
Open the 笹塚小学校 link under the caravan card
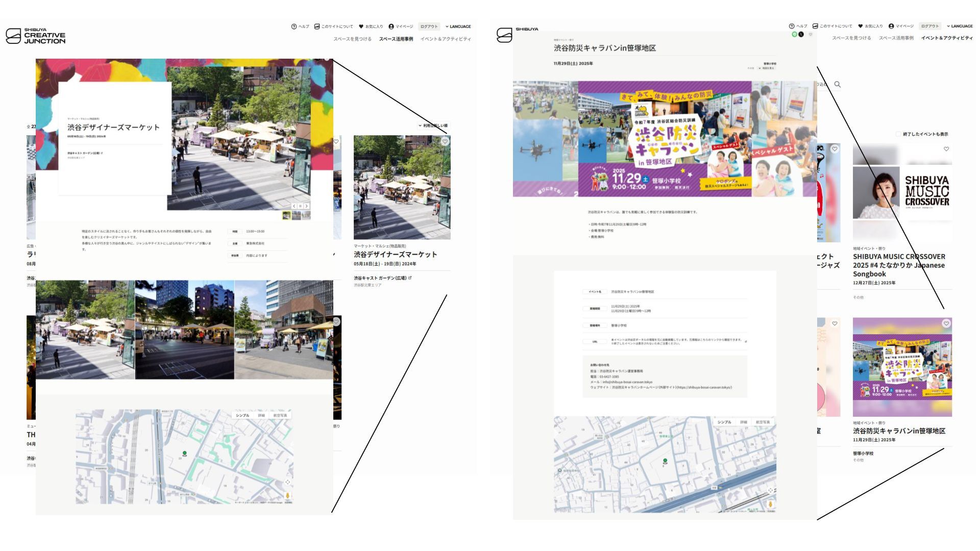(863, 453)
